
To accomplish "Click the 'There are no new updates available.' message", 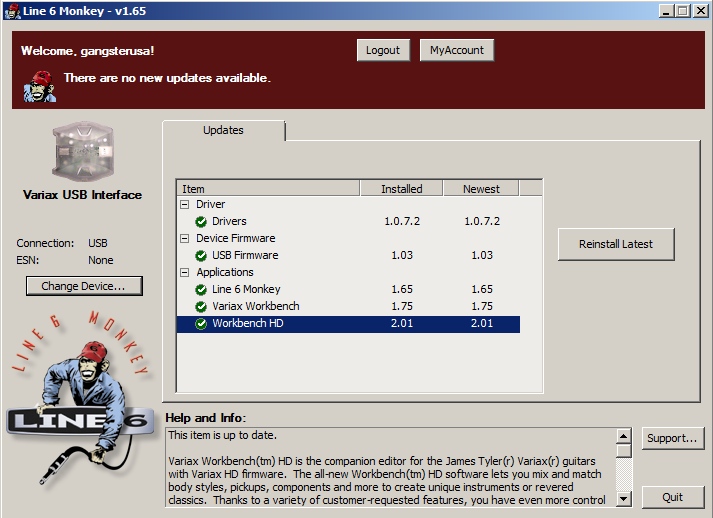I will point(167,78).
